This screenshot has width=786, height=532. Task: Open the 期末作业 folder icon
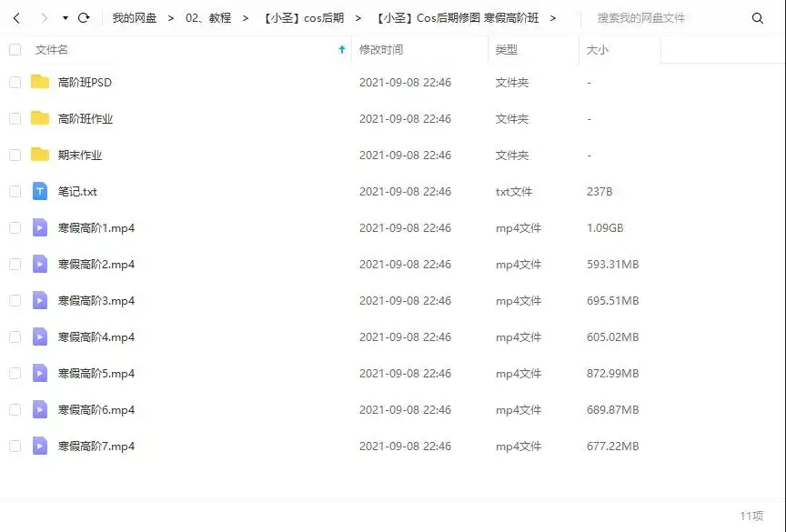38,155
